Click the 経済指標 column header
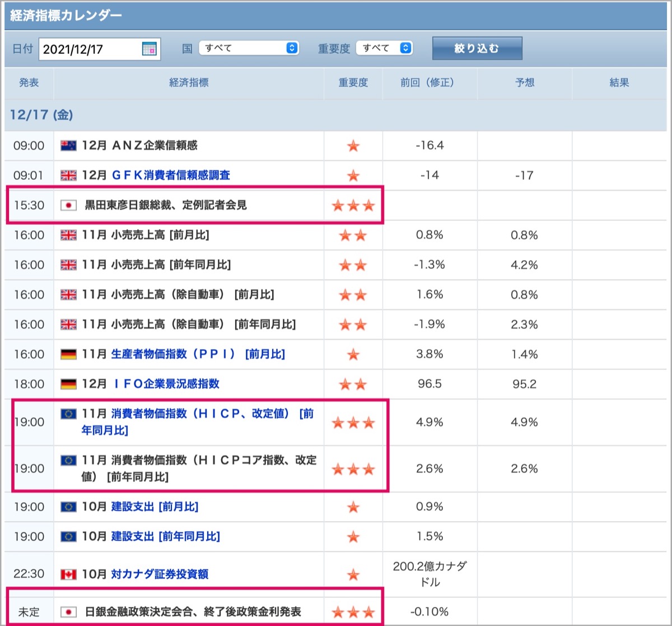 pyautogui.click(x=189, y=83)
